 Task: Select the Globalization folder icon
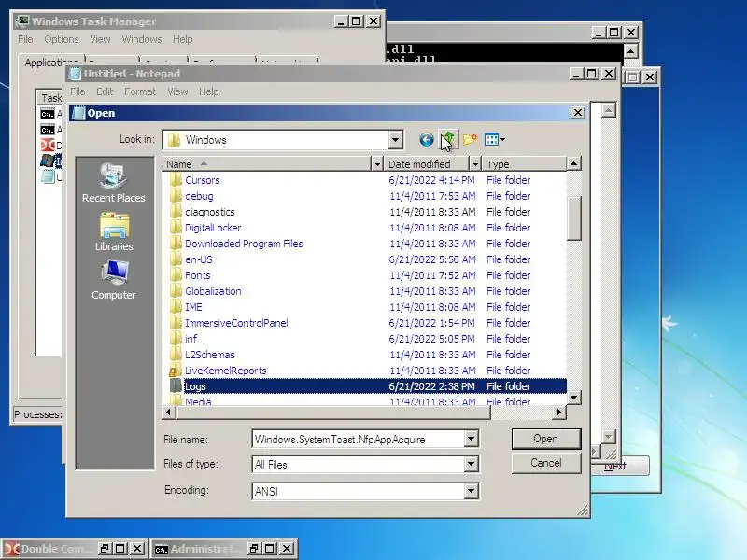click(176, 291)
